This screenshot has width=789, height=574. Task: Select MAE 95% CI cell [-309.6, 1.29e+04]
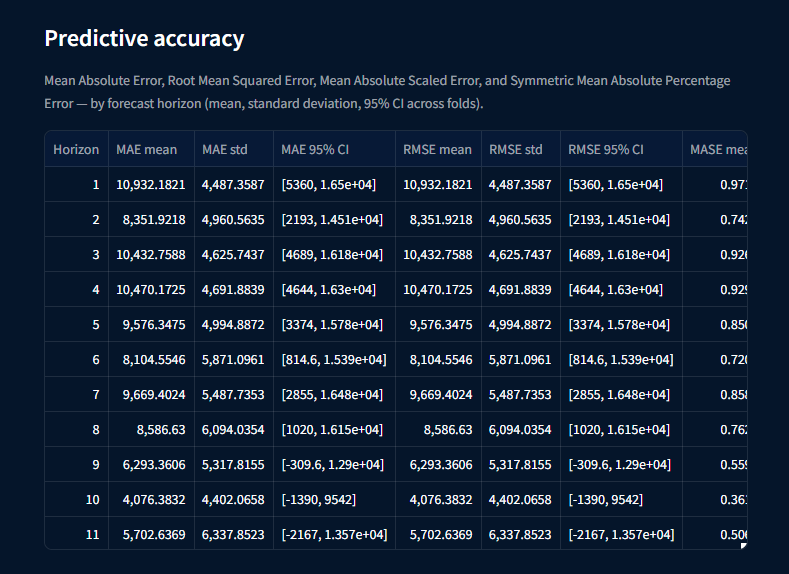335,464
